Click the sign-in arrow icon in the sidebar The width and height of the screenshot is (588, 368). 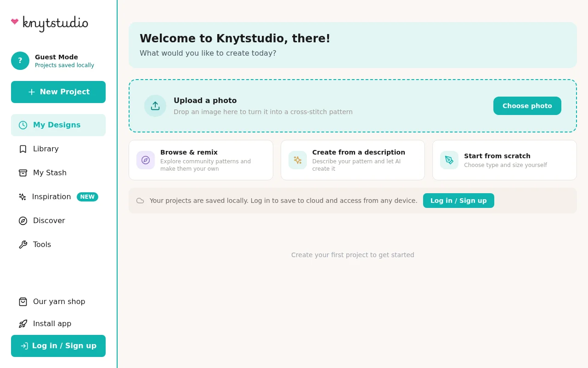point(24,346)
